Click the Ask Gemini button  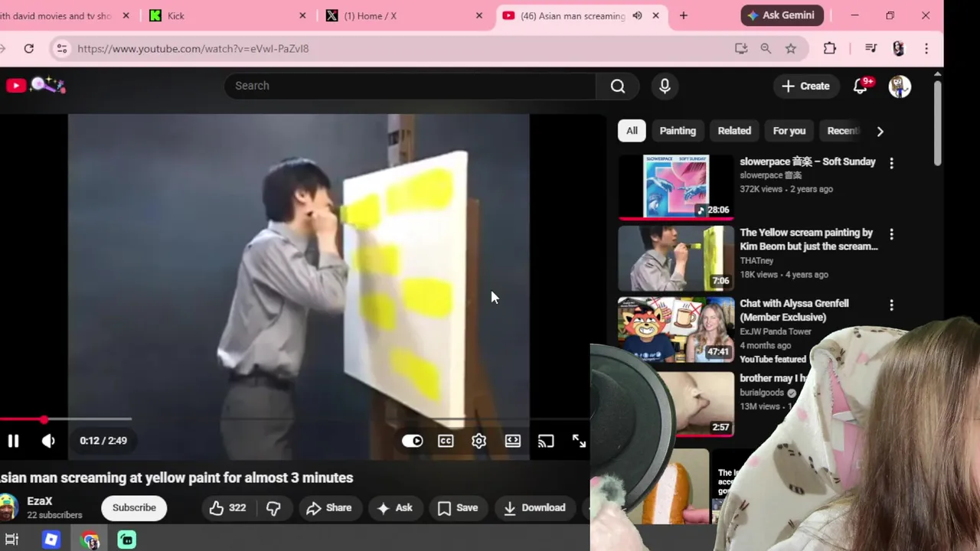click(x=782, y=15)
